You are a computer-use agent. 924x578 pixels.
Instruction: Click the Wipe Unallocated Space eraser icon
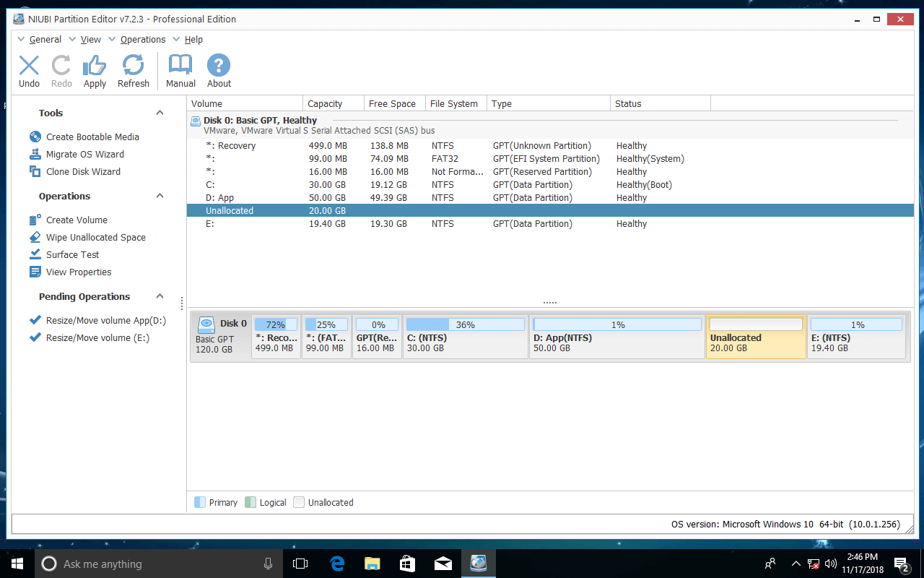[35, 237]
